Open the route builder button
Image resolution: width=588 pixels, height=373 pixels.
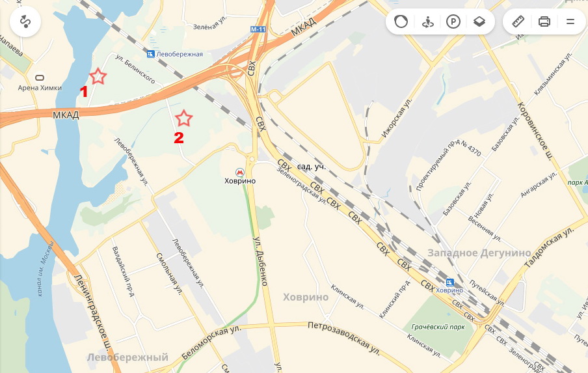coord(25,21)
